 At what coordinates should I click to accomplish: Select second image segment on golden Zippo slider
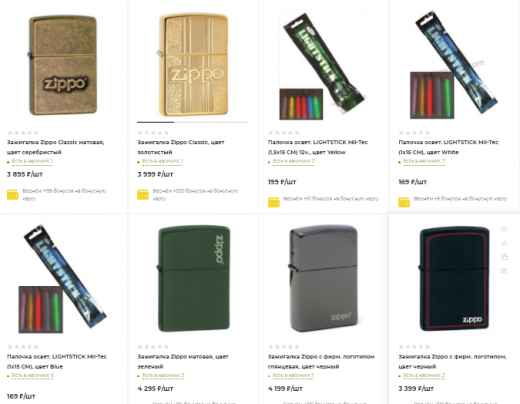click(193, 122)
